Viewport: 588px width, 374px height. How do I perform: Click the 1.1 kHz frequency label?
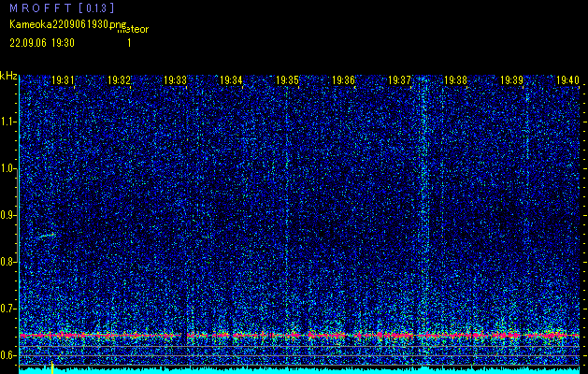click(x=8, y=122)
